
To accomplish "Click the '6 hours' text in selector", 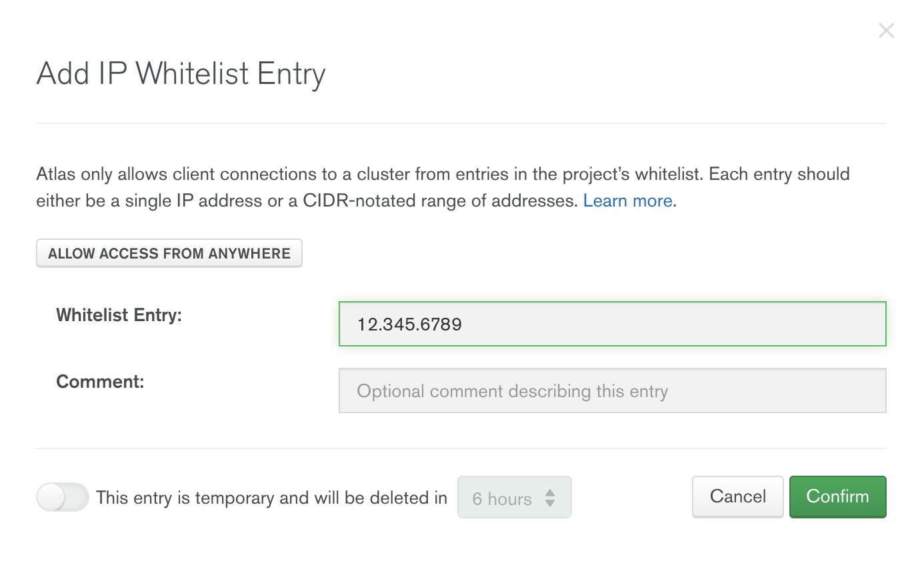I will point(501,498).
